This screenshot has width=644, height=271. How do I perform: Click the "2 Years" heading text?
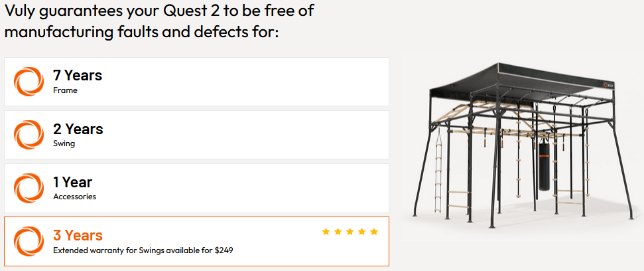point(78,129)
